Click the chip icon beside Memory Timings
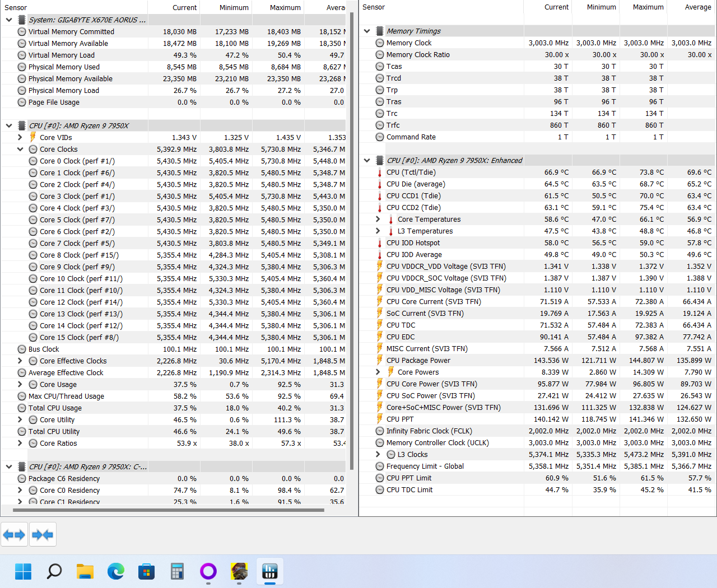The height and width of the screenshot is (588, 717). (380, 31)
